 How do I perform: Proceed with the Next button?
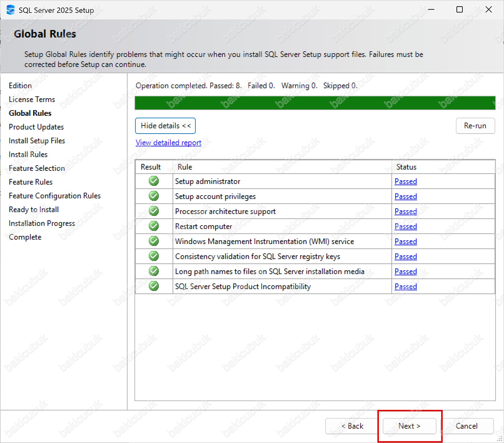point(409,426)
